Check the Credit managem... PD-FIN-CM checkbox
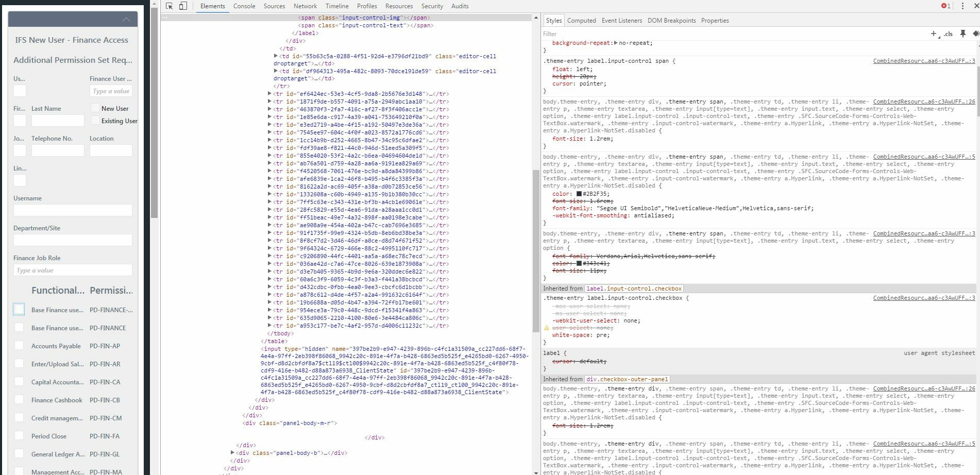 click(x=19, y=417)
